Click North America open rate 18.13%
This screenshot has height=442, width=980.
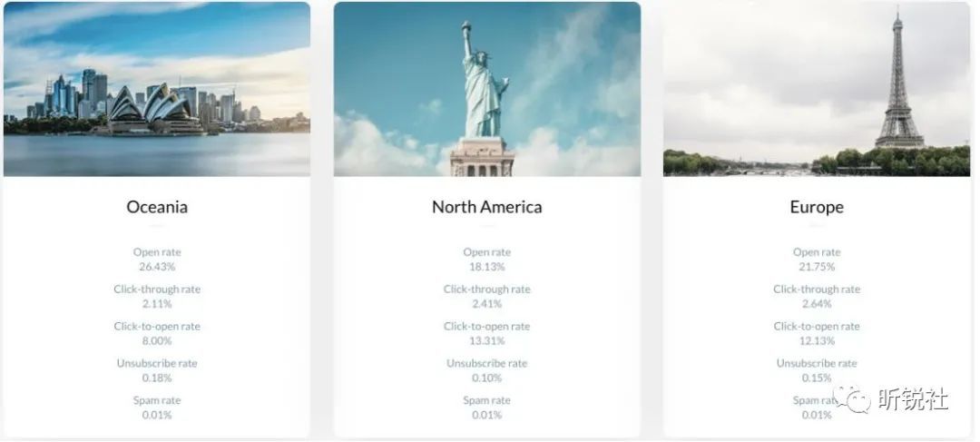point(487,267)
